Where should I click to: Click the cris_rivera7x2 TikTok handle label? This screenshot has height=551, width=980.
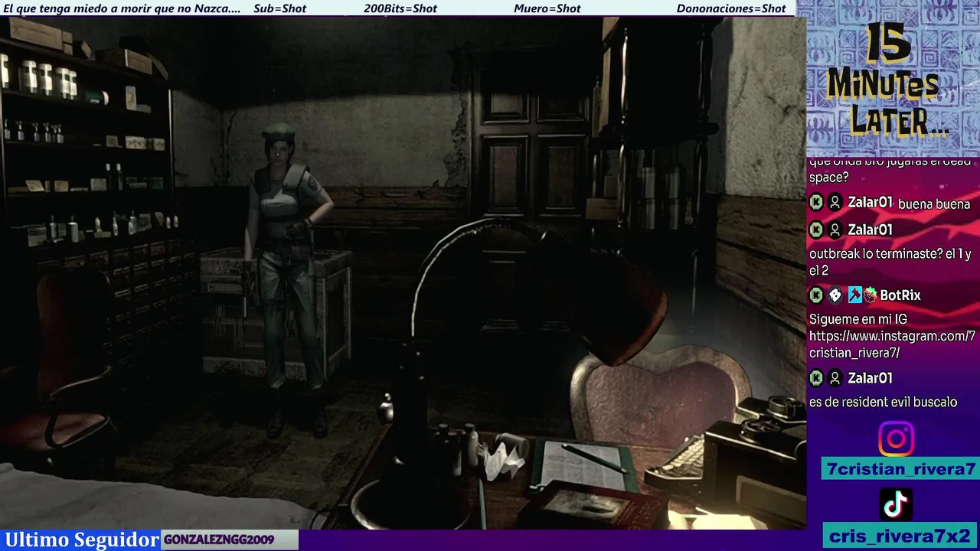pyautogui.click(x=900, y=536)
